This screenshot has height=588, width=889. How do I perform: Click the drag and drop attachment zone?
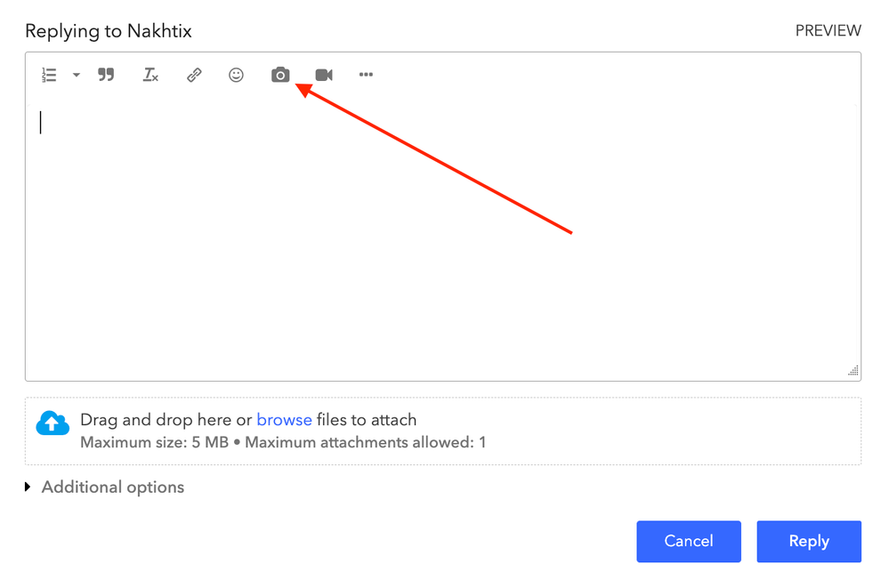623,431
